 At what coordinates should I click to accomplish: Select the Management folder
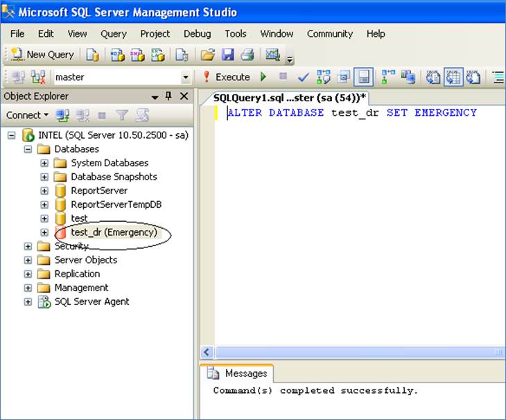pyautogui.click(x=81, y=288)
